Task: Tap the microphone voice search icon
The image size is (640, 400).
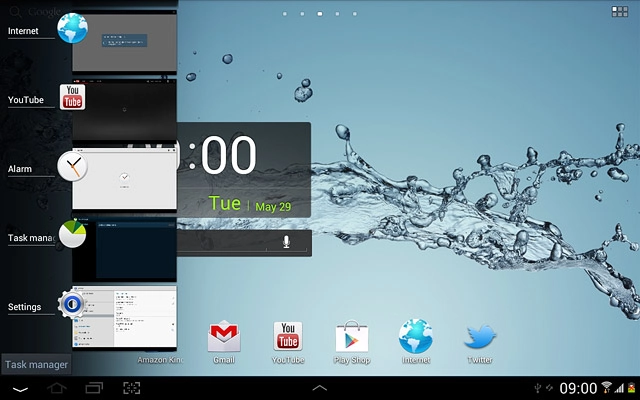Action: pyautogui.click(x=287, y=243)
